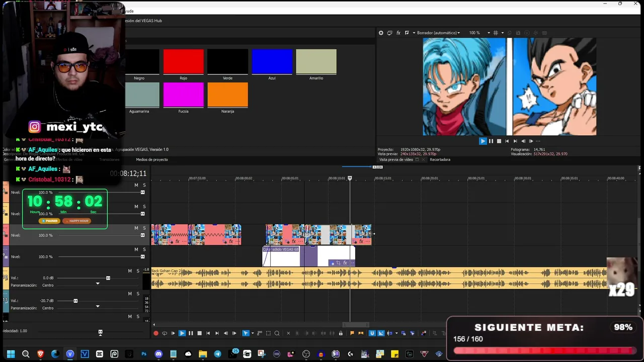Image resolution: width=644 pixels, height=362 pixels.
Task: Open edit tool dropdown arrow
Action: [x=252, y=333]
